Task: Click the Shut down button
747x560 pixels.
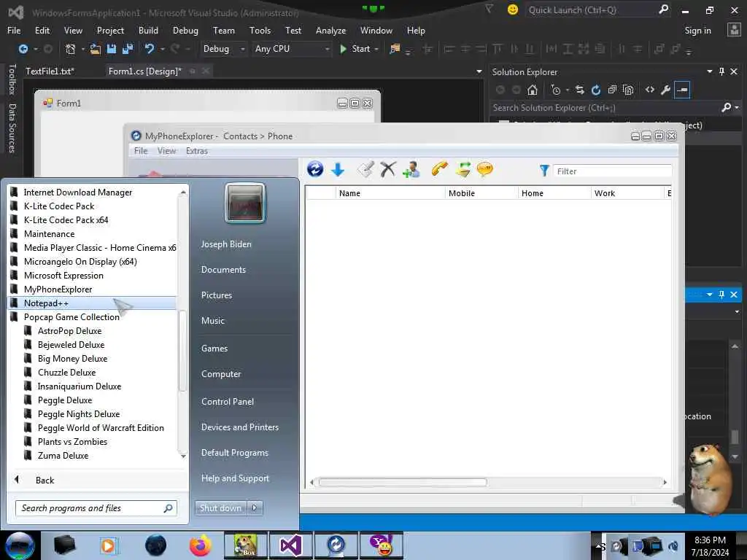Action: coord(220,507)
